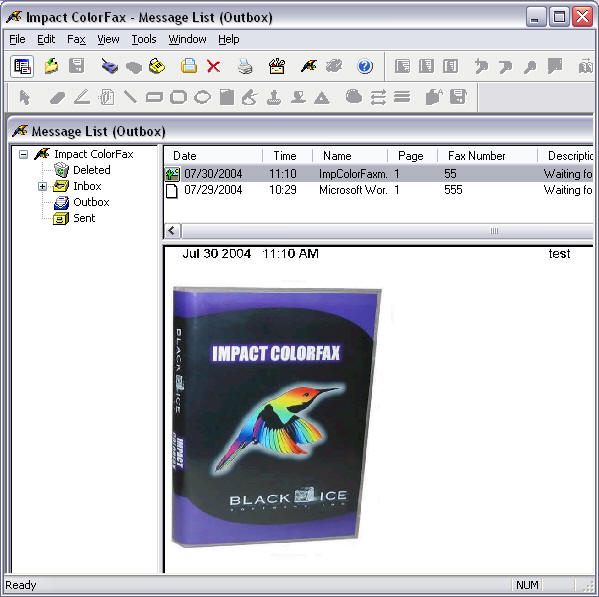Click the time 10:29 cell

(283, 190)
